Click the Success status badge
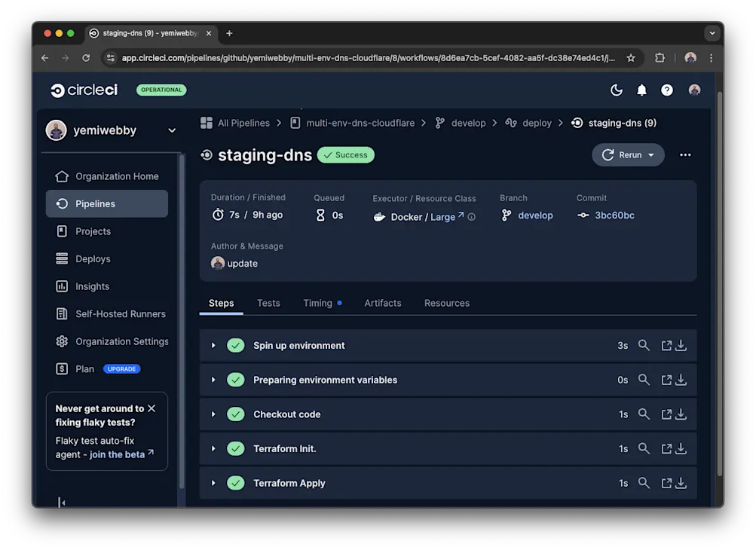Screen dimensions: 756x550 point(345,154)
